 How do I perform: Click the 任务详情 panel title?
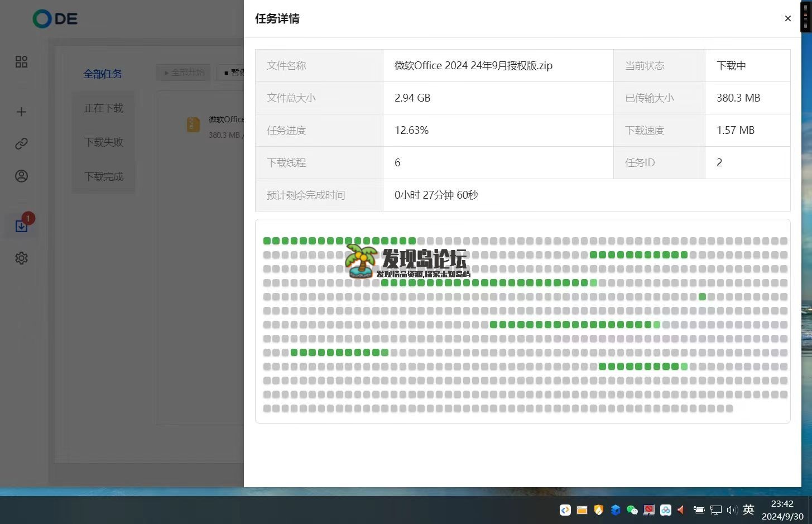pos(277,18)
